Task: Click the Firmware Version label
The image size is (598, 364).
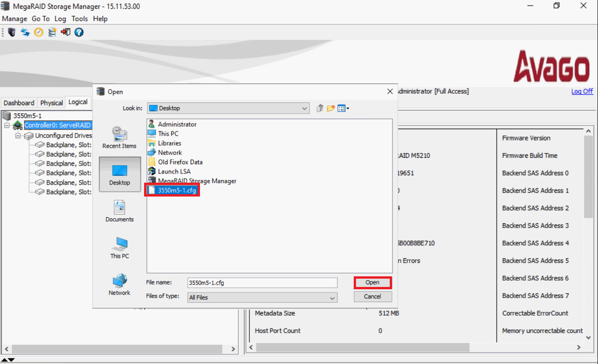Action: click(x=526, y=138)
